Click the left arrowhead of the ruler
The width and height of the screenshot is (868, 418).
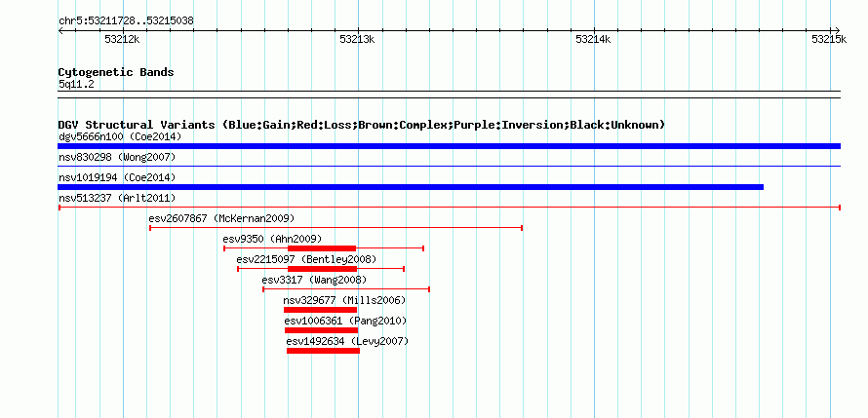60,30
